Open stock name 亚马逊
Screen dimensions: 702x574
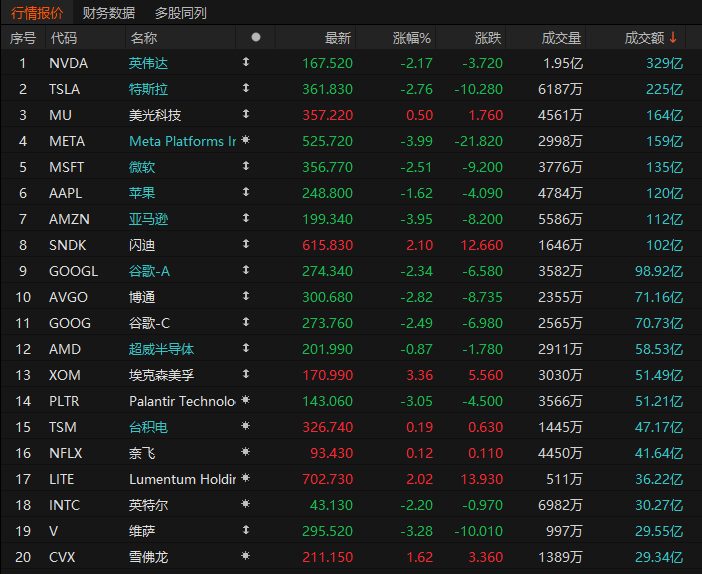tap(148, 219)
